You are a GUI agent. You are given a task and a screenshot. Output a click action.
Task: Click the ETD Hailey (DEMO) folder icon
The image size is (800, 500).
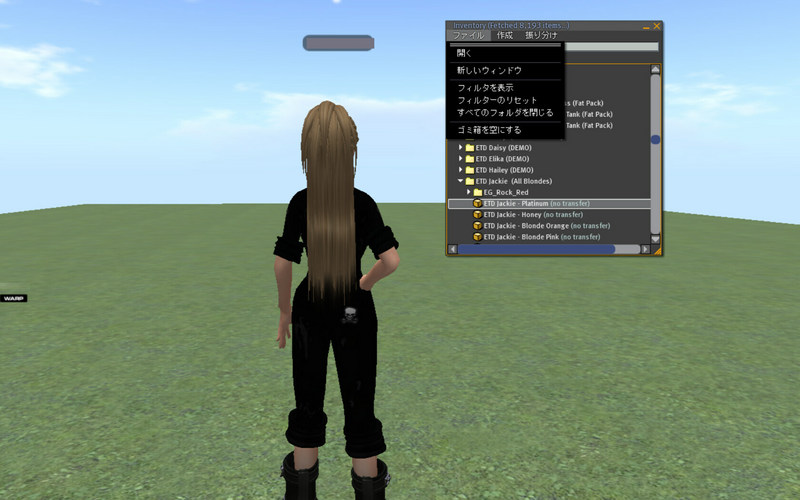[x=470, y=170]
